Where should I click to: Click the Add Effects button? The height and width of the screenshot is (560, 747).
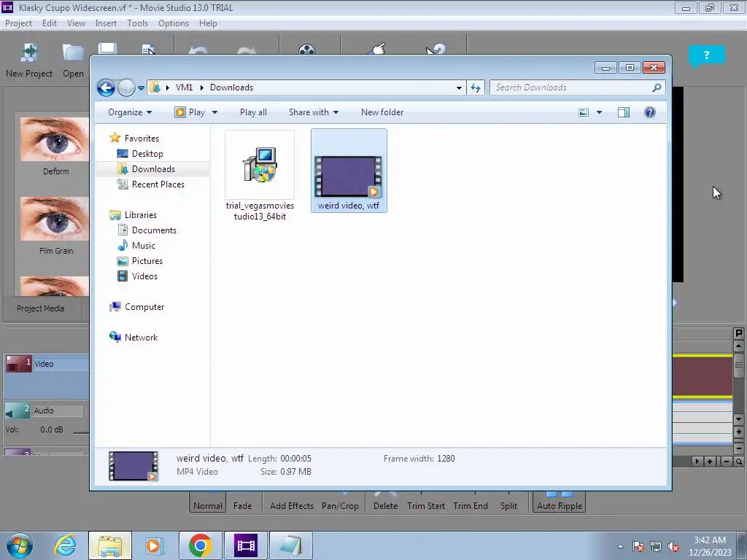coord(292,506)
